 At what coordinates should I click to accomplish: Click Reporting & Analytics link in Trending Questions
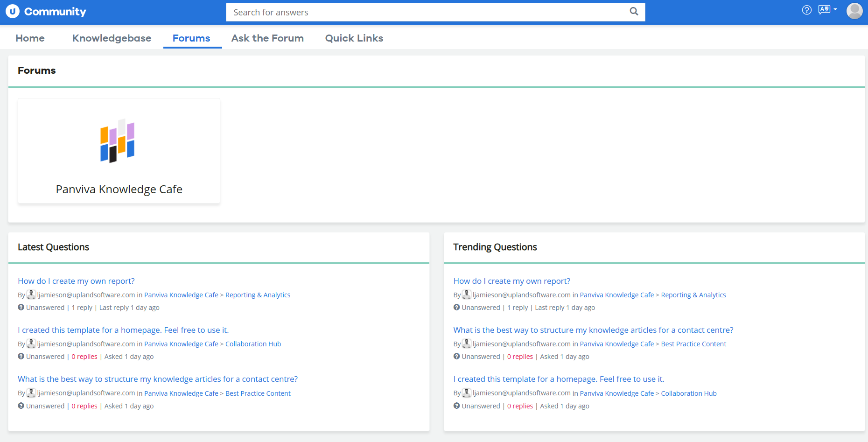tap(693, 295)
